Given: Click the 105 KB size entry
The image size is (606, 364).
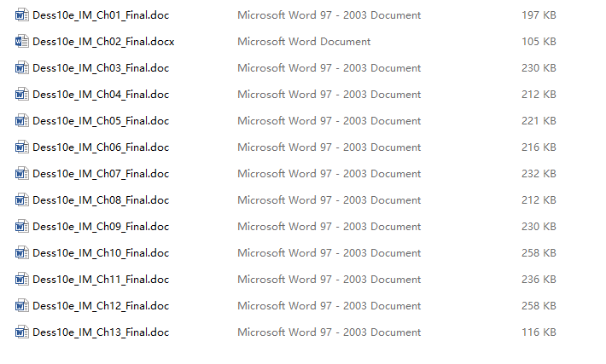Looking at the screenshot, I should tap(539, 41).
